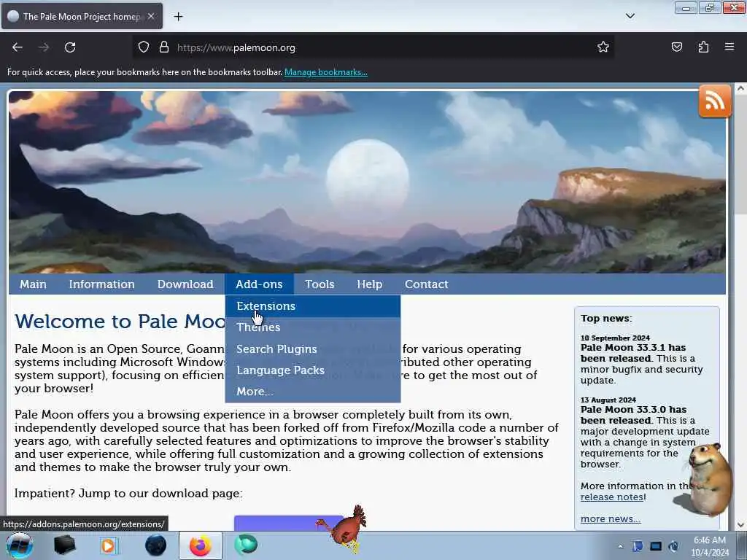Show hidden system tray icons

click(x=620, y=546)
